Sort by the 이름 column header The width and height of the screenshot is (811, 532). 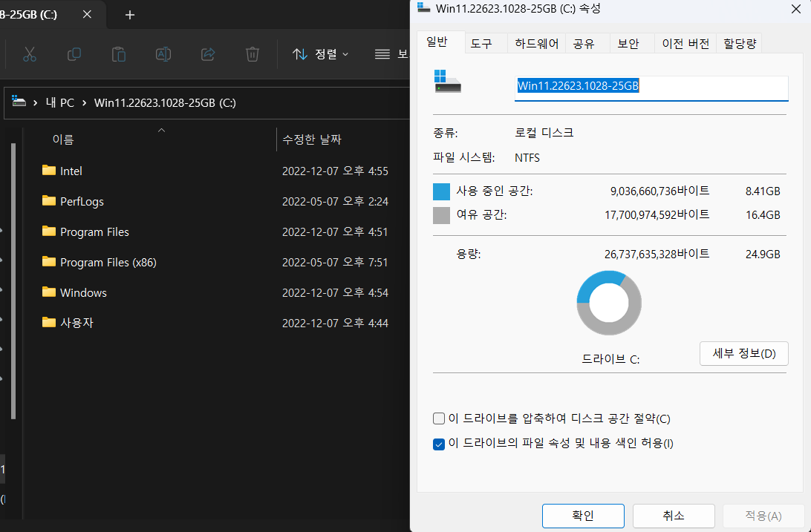[63, 139]
